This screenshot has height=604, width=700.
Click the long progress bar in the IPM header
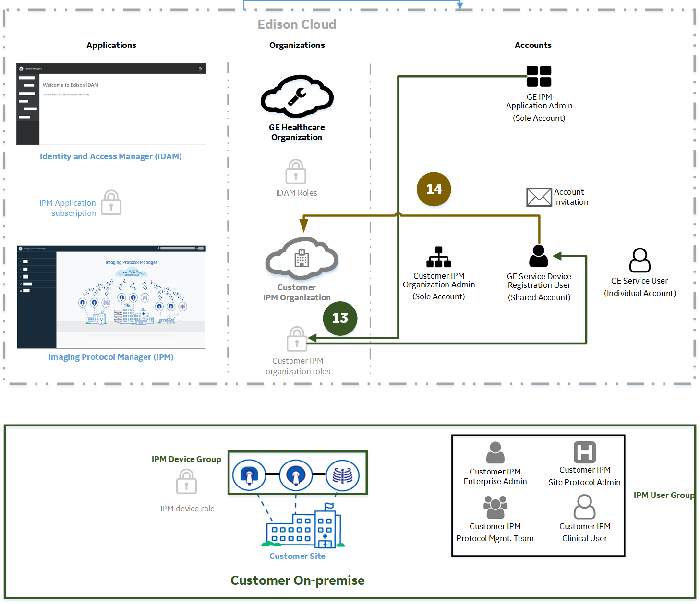(x=178, y=248)
